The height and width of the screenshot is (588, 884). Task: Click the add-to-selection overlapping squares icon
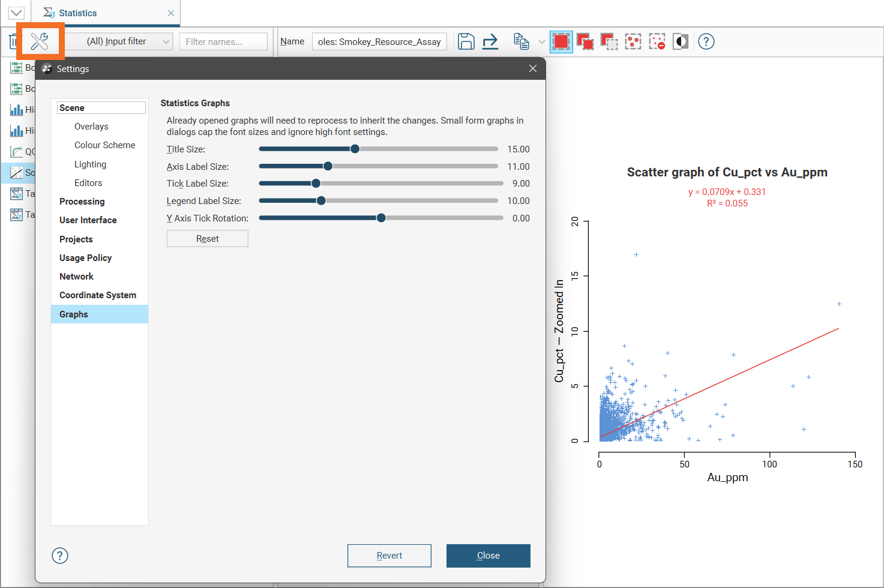coord(585,41)
